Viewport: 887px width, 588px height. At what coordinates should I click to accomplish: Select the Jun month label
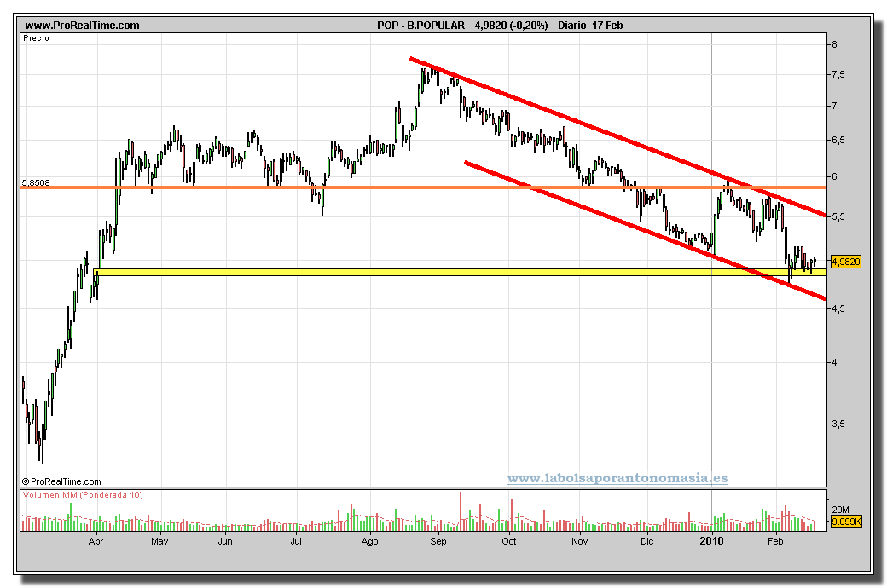(225, 542)
